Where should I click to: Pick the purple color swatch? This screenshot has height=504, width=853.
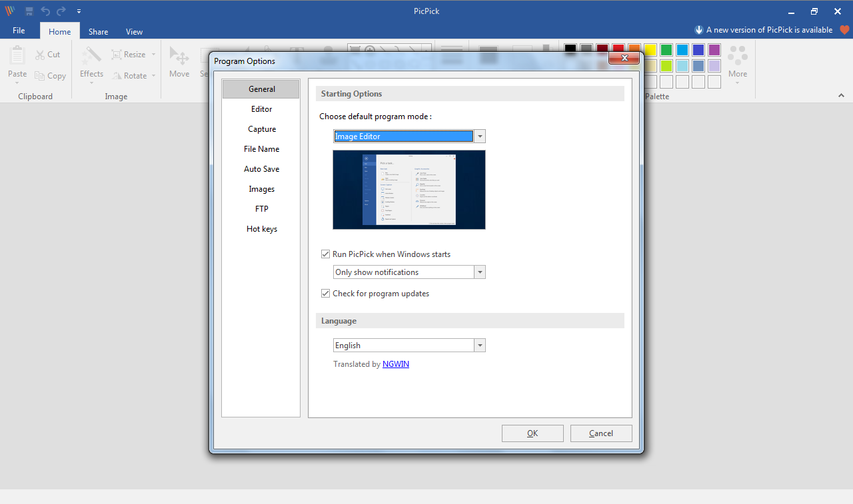(714, 50)
